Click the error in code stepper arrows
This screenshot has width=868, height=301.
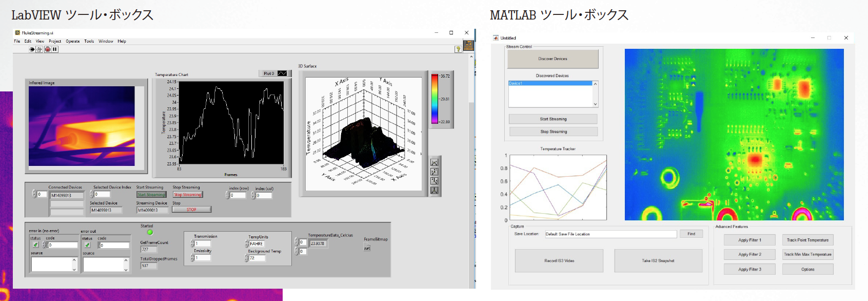pyautogui.click(x=45, y=245)
